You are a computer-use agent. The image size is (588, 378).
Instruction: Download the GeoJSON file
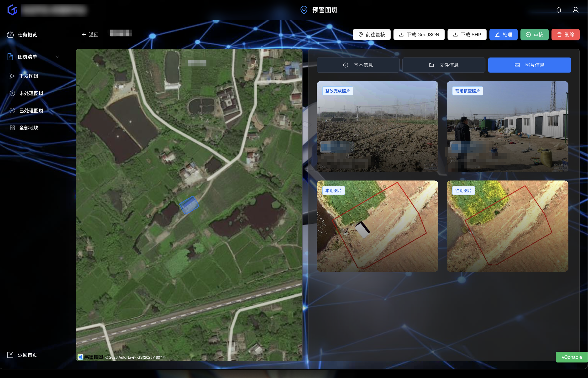tap(419, 35)
